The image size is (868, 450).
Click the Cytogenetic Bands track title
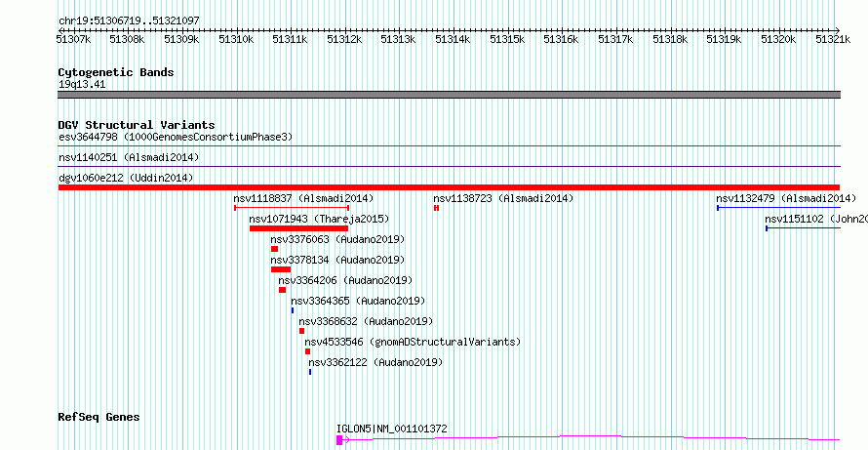[x=116, y=72]
